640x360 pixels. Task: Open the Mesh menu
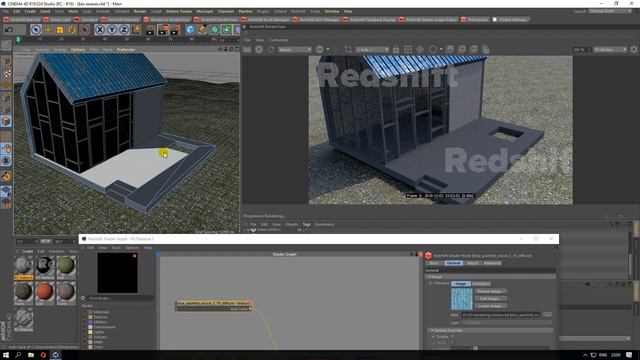coord(73,11)
